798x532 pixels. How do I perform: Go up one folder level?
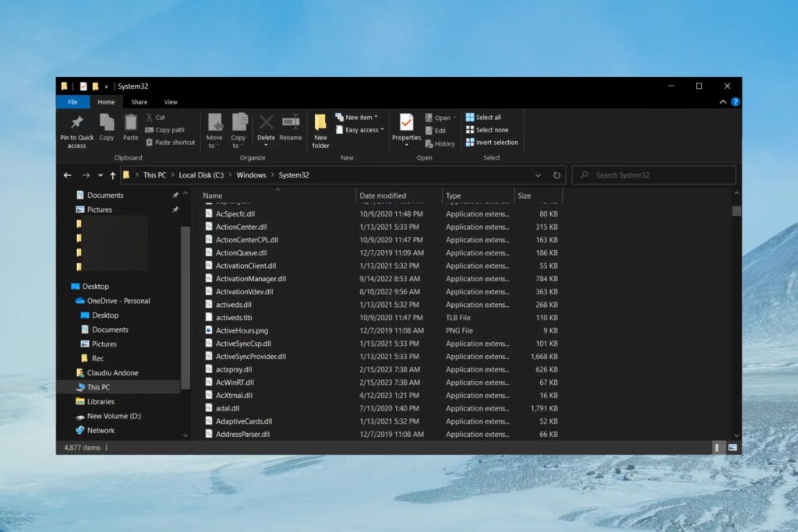click(x=113, y=175)
